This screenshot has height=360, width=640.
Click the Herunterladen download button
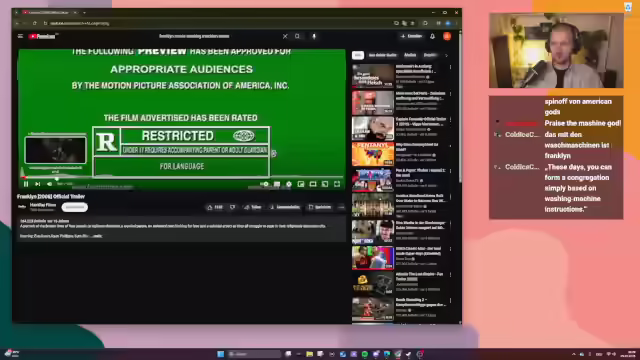click(285, 207)
